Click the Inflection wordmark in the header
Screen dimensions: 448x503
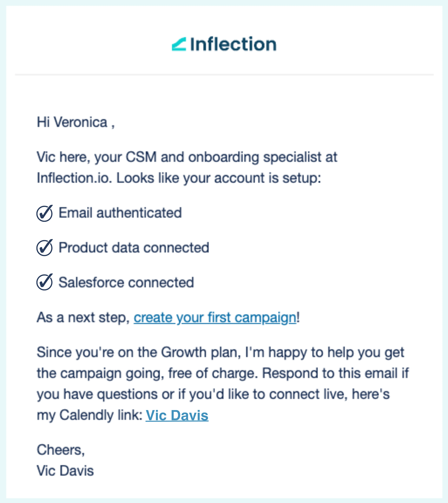pyautogui.click(x=233, y=44)
